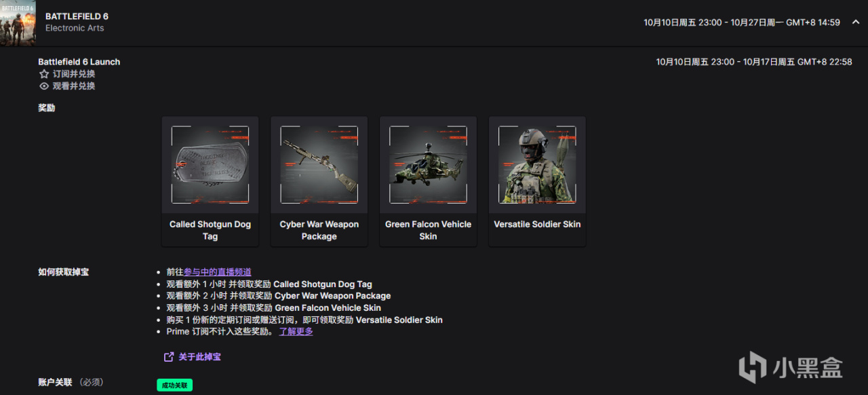This screenshot has width=868, height=395.
Task: Click the 奖励 section label
Action: click(47, 108)
